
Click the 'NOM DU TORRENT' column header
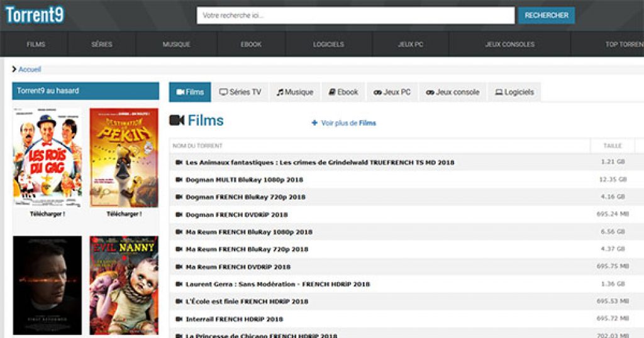click(x=197, y=146)
